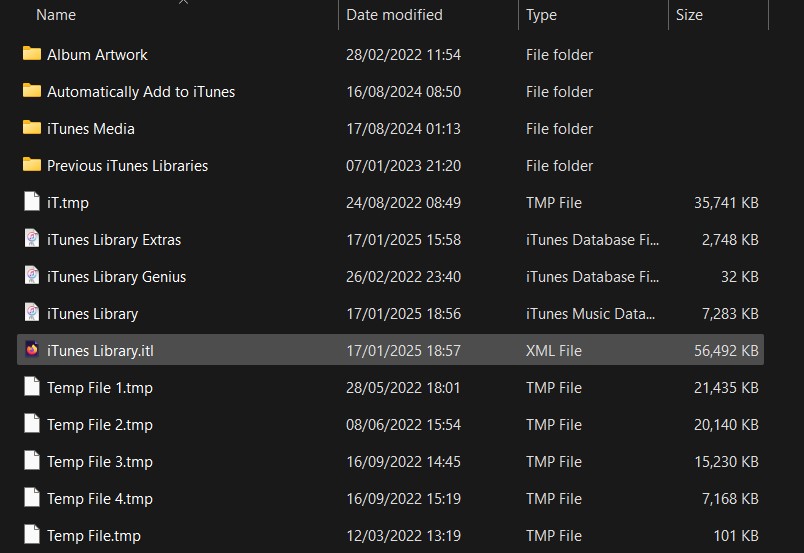Viewport: 804px width, 553px height.
Task: Click the date 17/01/2025 18:56
Action: (404, 314)
